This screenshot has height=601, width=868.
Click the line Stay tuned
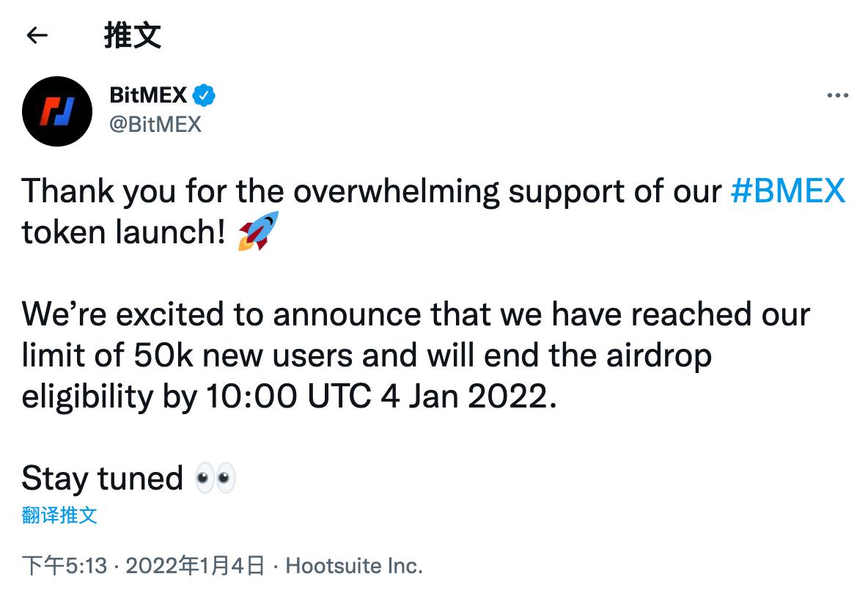[103, 478]
